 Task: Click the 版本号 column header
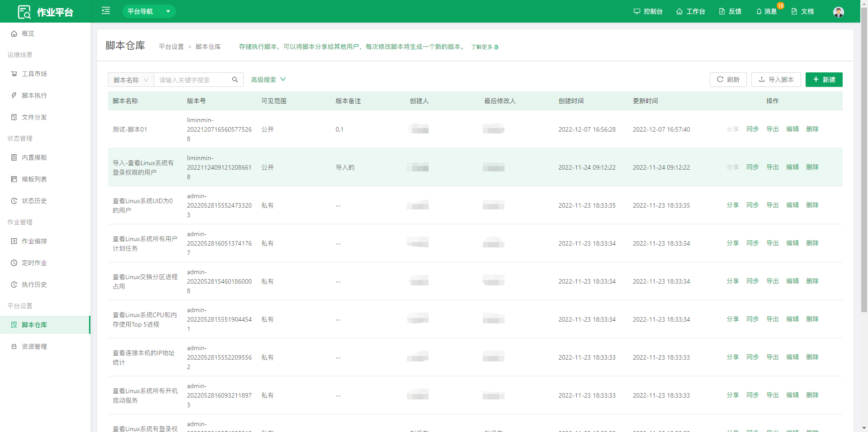coord(196,101)
